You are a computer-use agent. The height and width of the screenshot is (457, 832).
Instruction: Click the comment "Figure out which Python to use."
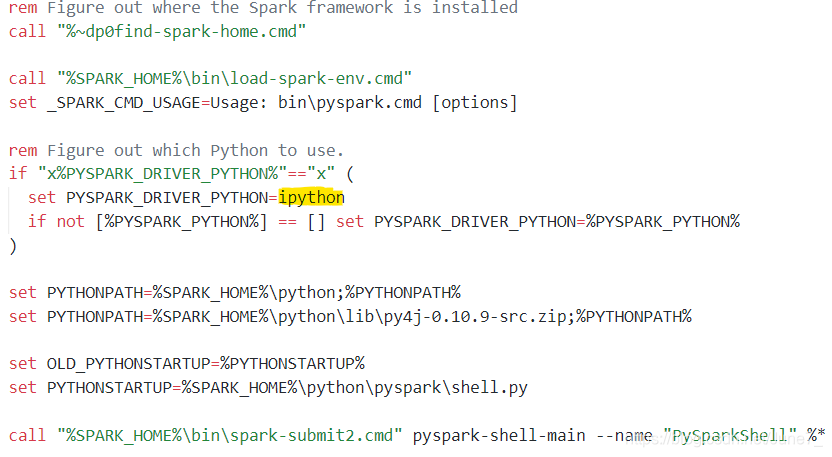click(x=195, y=151)
